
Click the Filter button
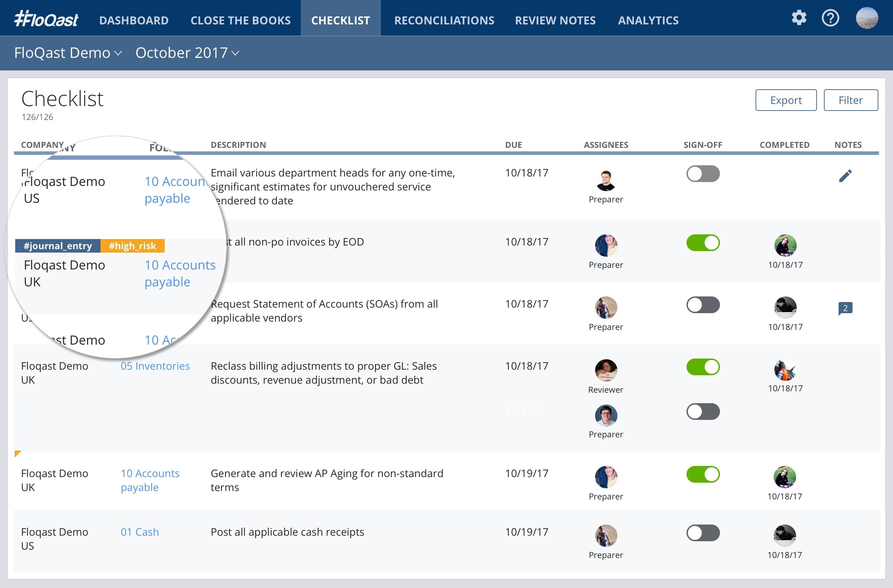(x=850, y=100)
